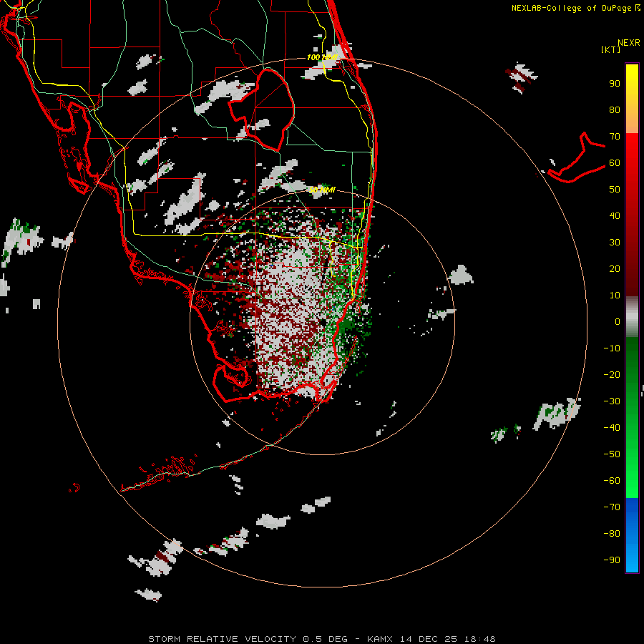Image resolution: width=644 pixels, height=644 pixels.
Task: Select the 80 value on velocity scale
Action: [615, 110]
